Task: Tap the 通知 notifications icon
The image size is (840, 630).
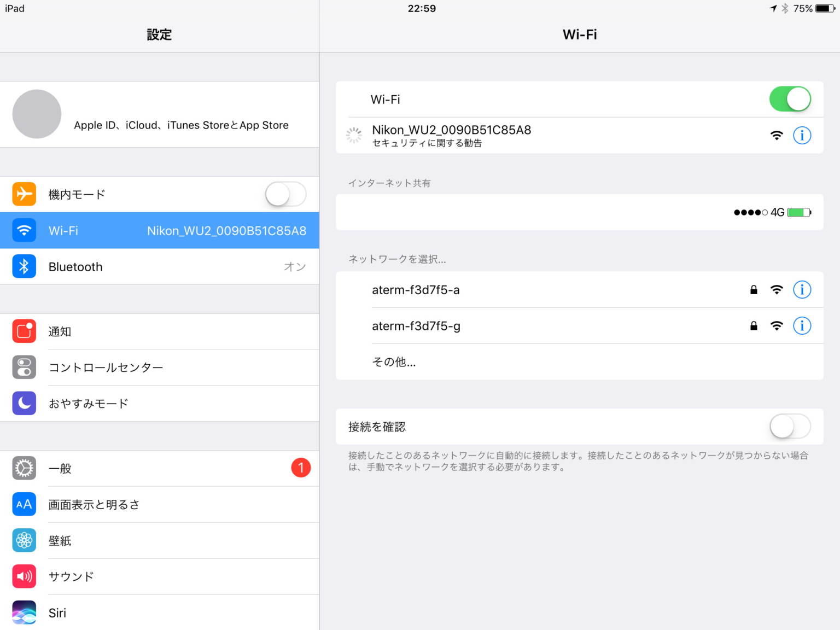Action: click(x=24, y=331)
